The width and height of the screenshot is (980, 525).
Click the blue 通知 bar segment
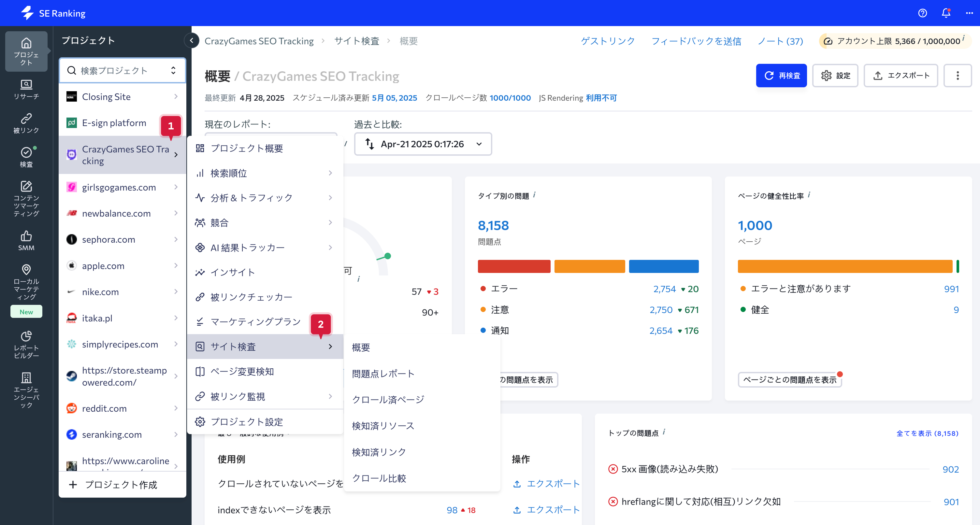[663, 266]
